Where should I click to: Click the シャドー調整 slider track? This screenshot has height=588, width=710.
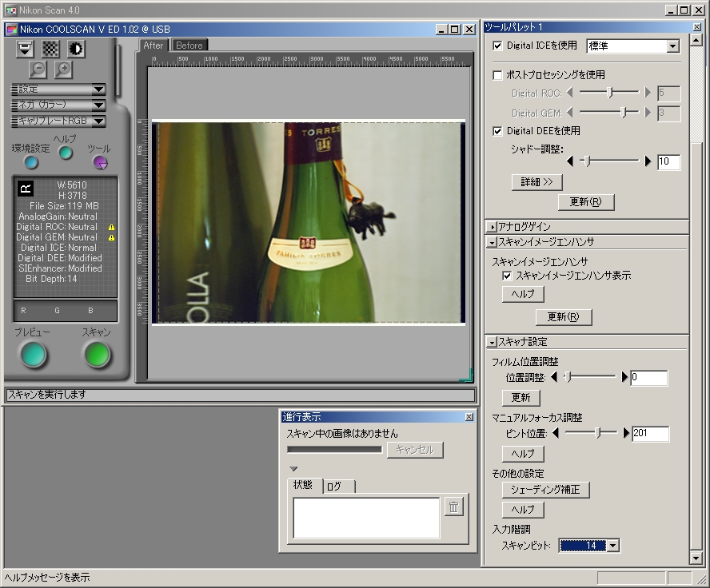pyautogui.click(x=608, y=161)
